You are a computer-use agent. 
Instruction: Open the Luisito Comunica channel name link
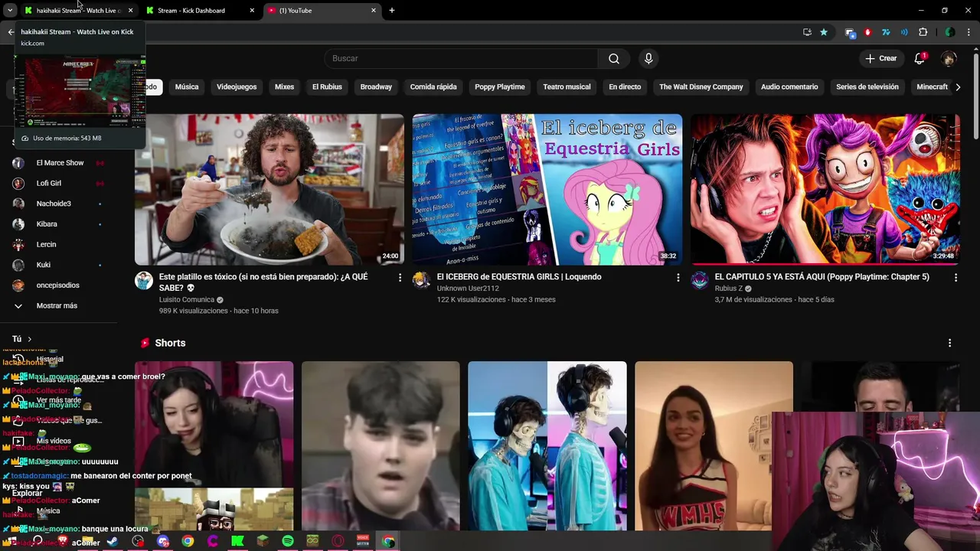click(x=187, y=300)
